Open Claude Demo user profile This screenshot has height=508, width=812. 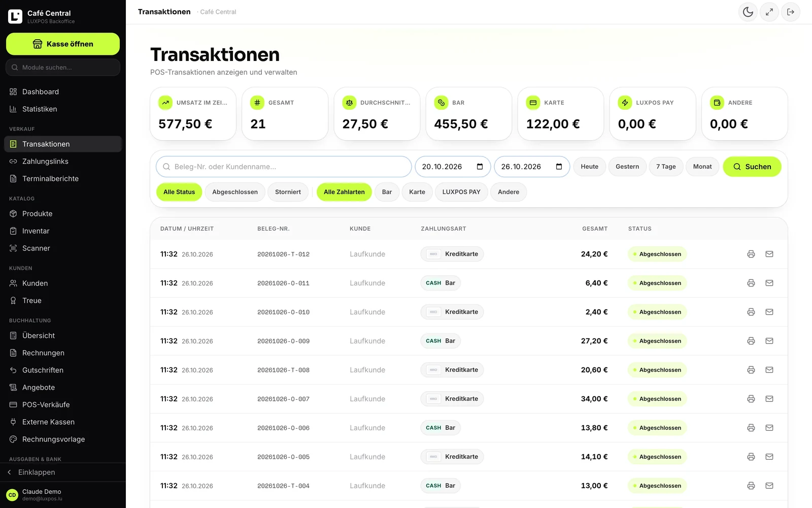[63, 495]
